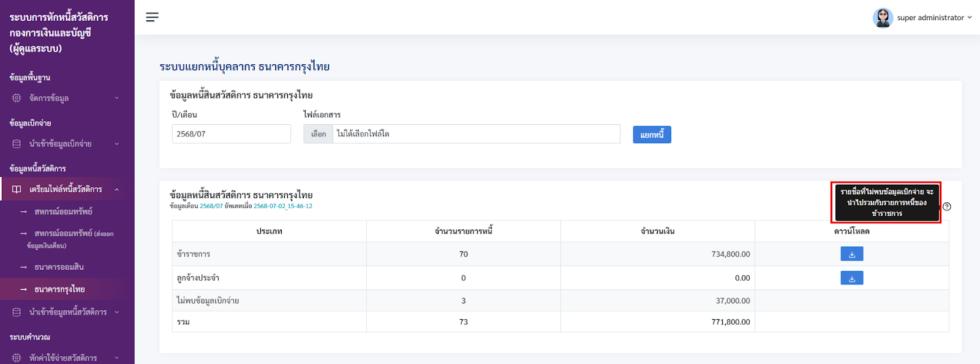Click the "จำนวนรายการหนี้" column header

464,231
